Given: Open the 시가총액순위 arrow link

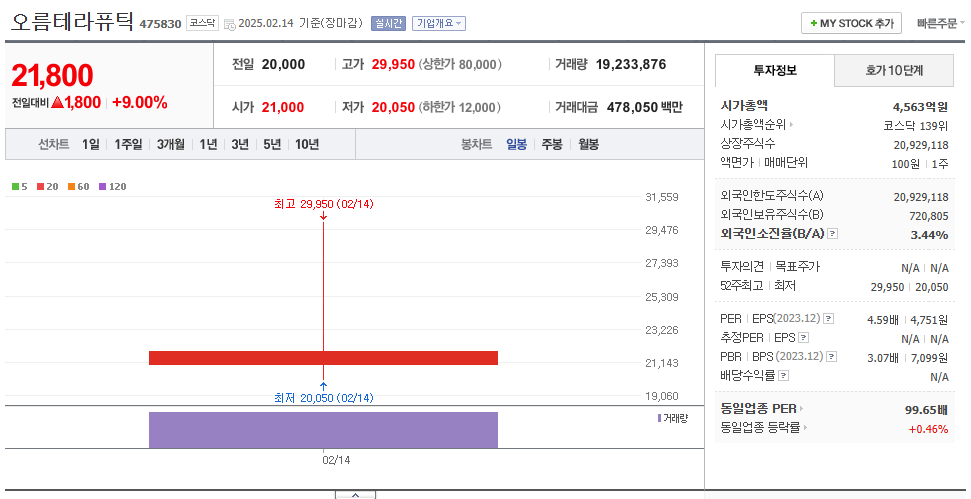Looking at the screenshot, I should [791, 124].
